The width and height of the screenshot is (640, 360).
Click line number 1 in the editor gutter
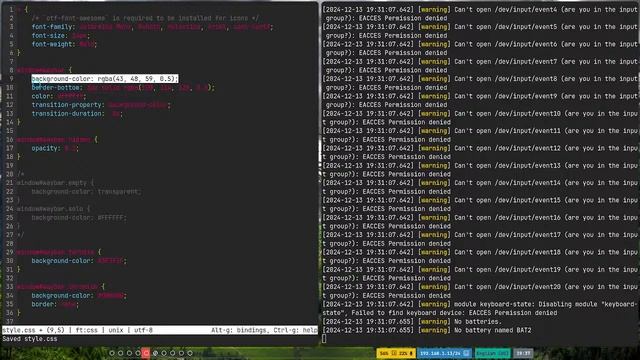pos(11,9)
